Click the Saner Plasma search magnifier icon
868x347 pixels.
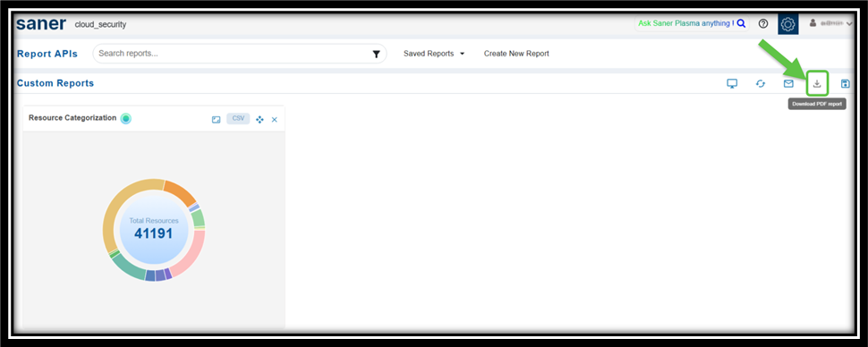(x=741, y=24)
